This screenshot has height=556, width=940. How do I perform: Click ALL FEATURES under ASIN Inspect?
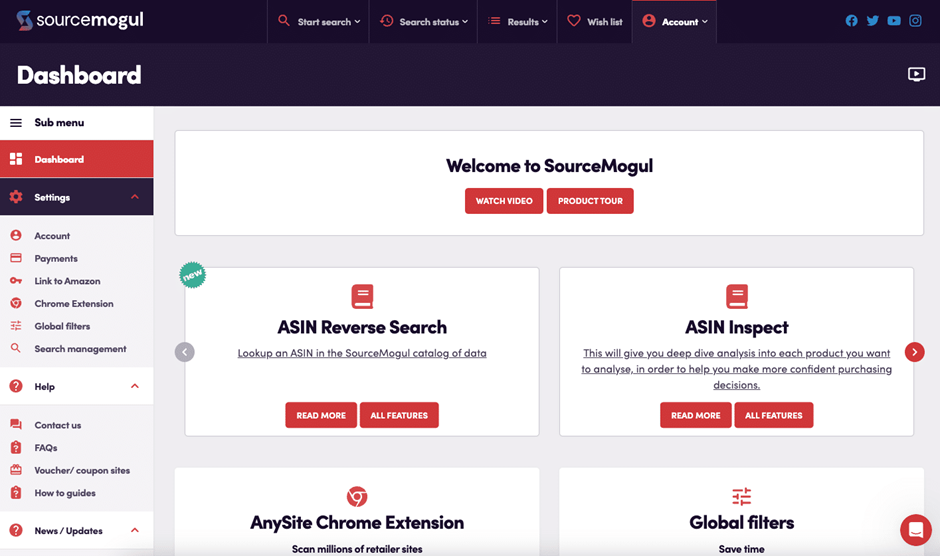[x=774, y=415]
